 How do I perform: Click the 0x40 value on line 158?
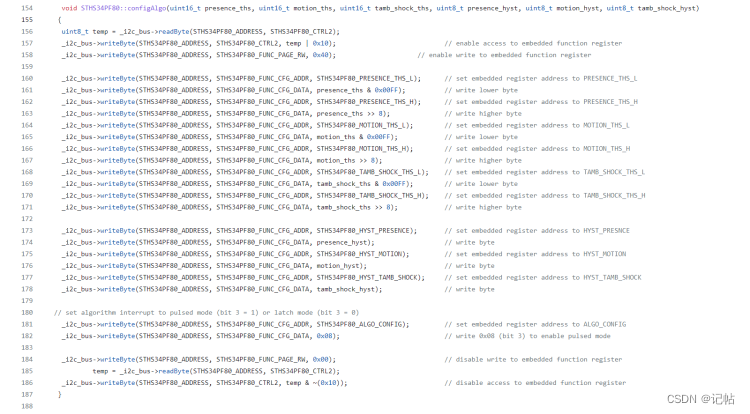pos(320,55)
